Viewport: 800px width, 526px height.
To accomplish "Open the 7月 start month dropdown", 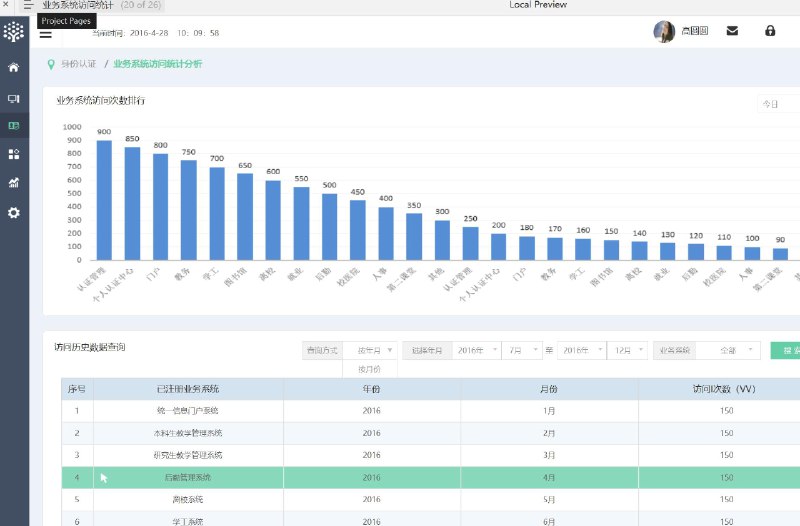I will point(522,350).
